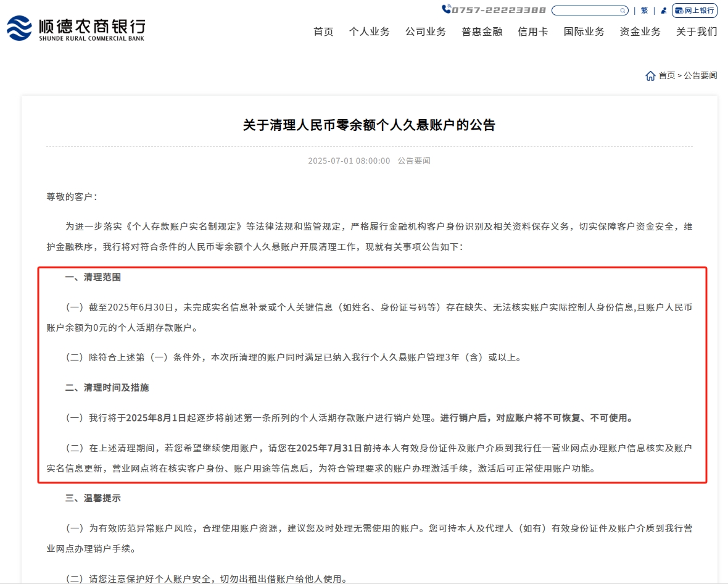
Task: Click the 公告要闻 breadcrumb link
Action: click(x=701, y=75)
